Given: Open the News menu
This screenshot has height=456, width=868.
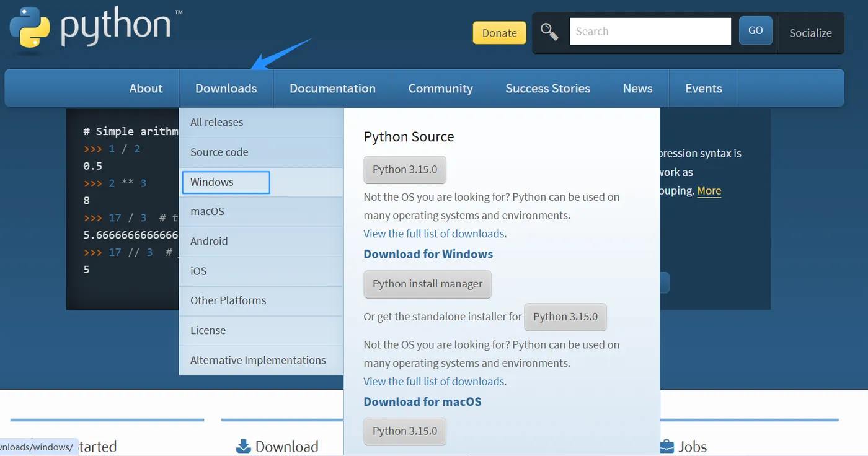Looking at the screenshot, I should [637, 89].
